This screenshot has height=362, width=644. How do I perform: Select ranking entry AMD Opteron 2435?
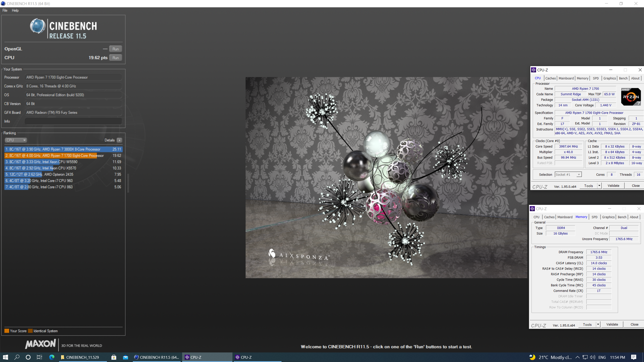(63, 174)
